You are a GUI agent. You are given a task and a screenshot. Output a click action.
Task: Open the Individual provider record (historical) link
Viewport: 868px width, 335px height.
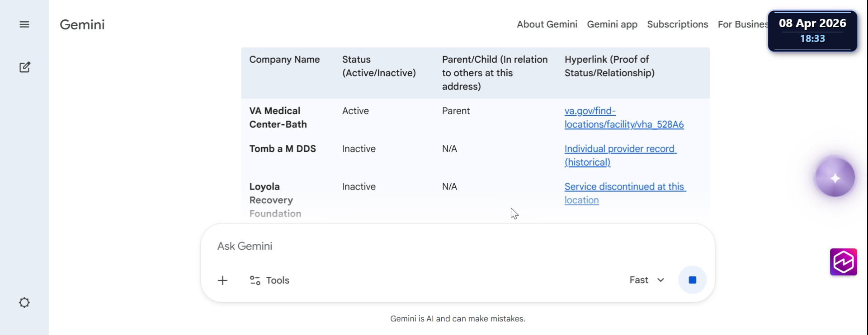coord(620,155)
